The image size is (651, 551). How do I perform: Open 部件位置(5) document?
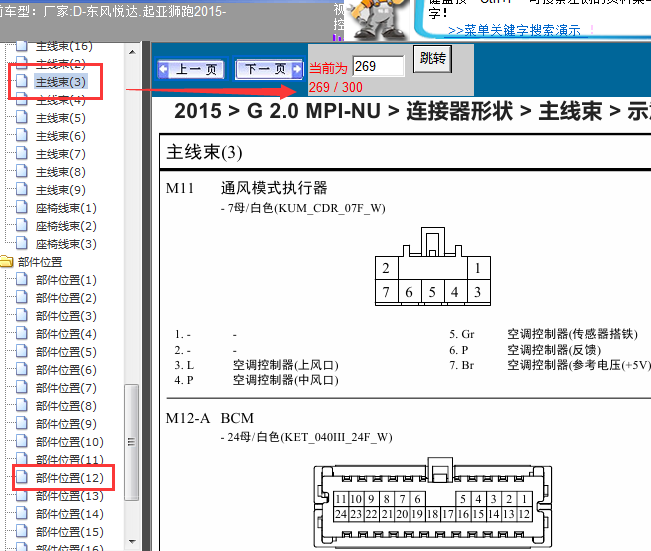click(66, 352)
